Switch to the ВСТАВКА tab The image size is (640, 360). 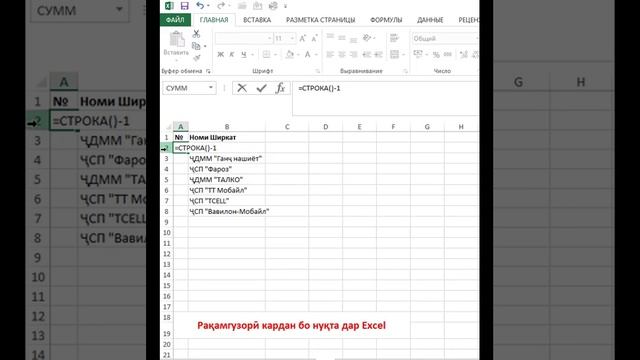tap(257, 20)
